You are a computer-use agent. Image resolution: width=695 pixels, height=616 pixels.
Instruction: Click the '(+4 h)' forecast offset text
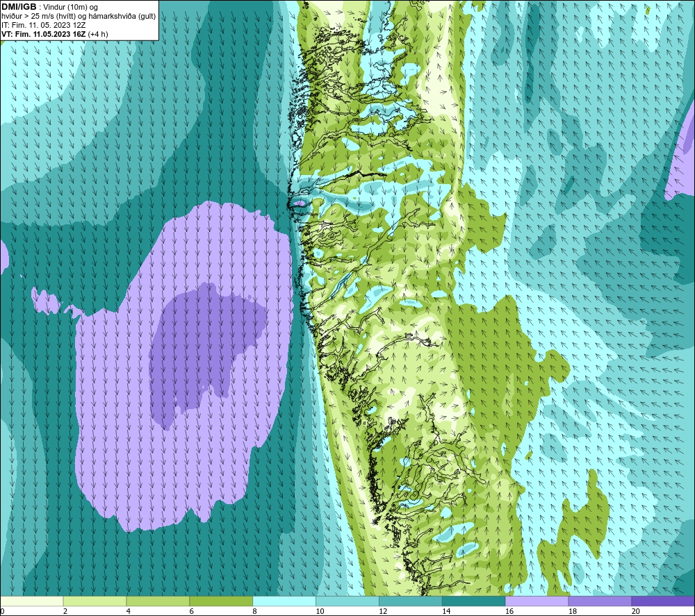[x=98, y=34]
